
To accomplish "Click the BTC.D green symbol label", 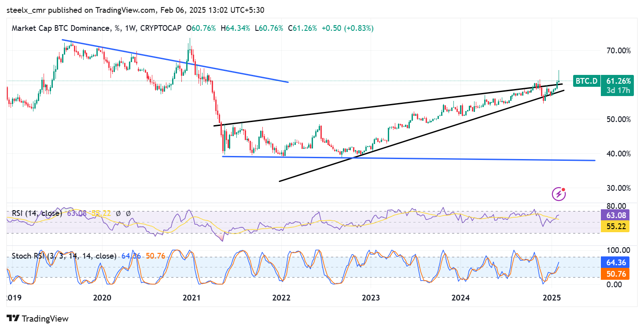I will (x=586, y=81).
